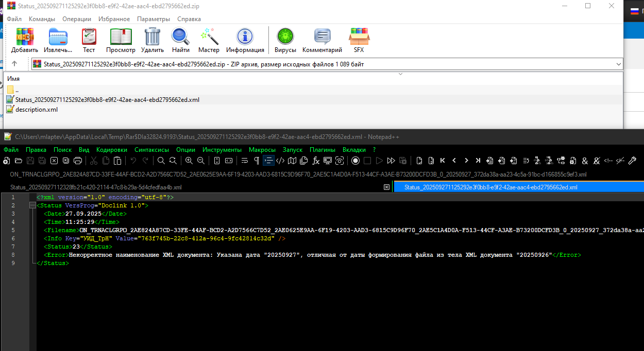Viewport: 644px width, 351px height.
Task: Click the run macro multiple times icon
Action: click(x=391, y=161)
